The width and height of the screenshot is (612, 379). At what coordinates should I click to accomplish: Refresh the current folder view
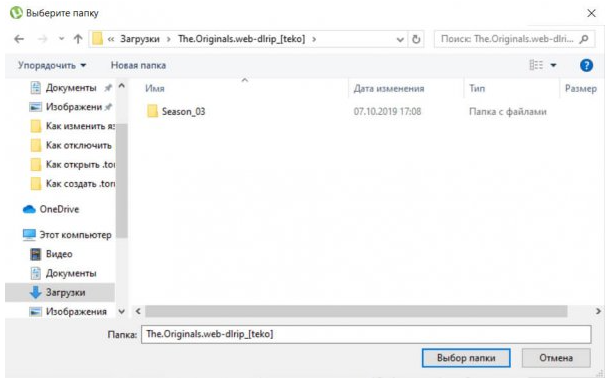[x=416, y=39]
